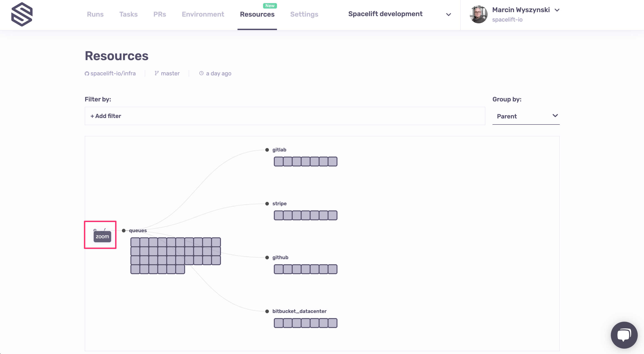This screenshot has width=644, height=354.
Task: Switch to the Runs tab
Action: 95,14
